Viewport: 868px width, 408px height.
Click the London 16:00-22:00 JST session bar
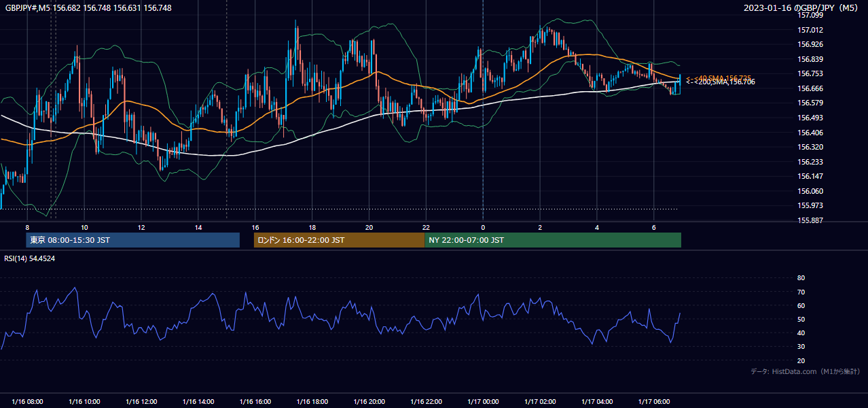point(339,240)
